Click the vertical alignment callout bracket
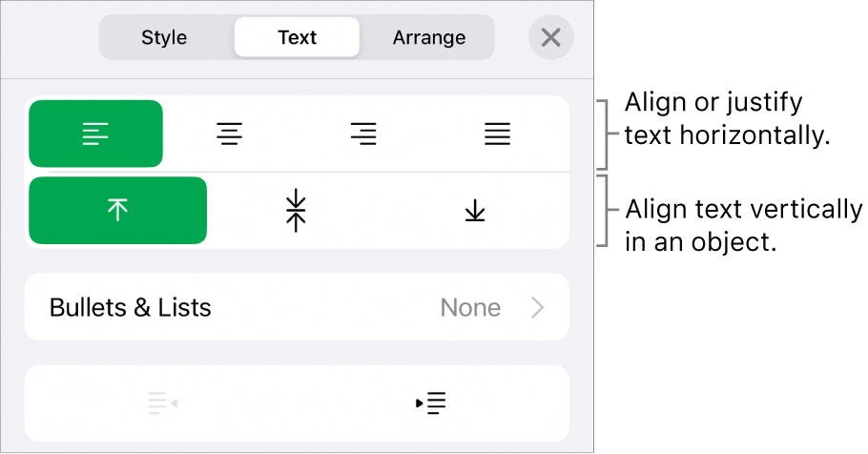The height and width of the screenshot is (454, 868). [602, 211]
